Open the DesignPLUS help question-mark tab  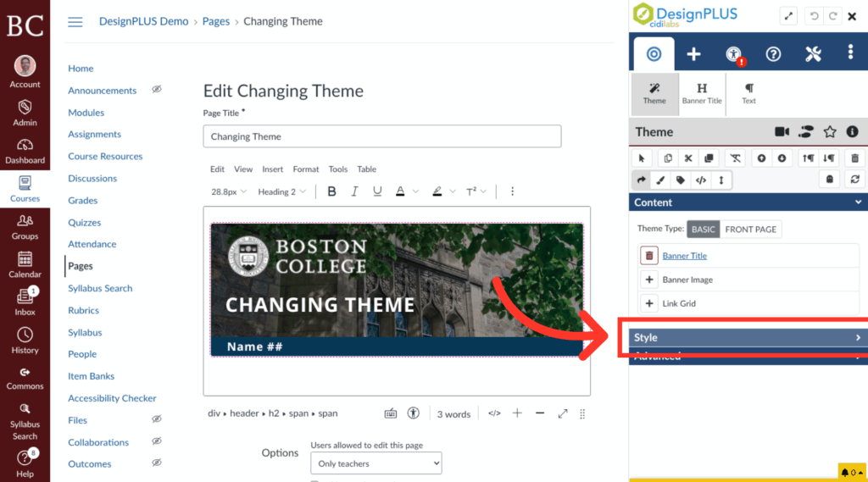coord(773,54)
